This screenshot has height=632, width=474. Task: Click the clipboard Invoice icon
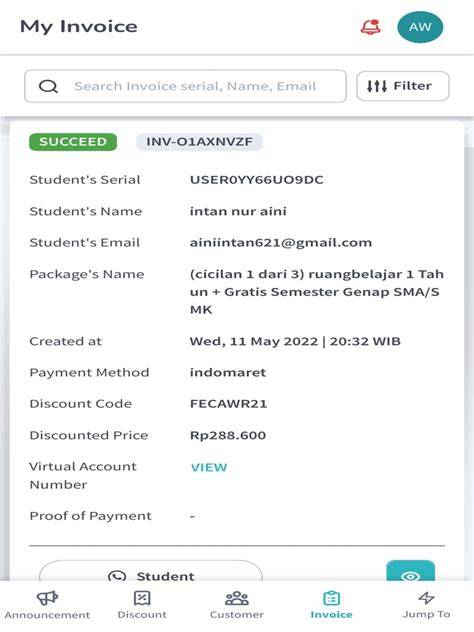click(x=331, y=598)
